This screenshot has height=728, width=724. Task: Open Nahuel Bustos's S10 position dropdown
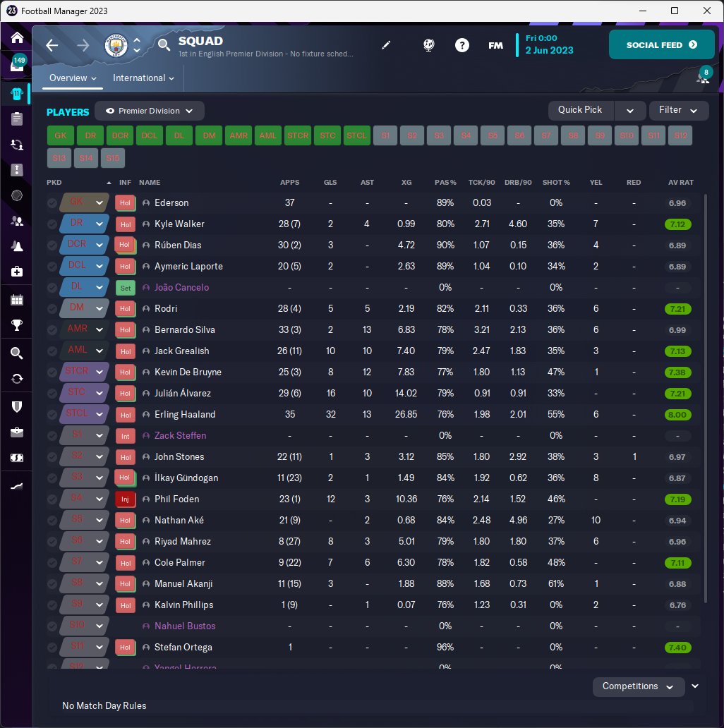click(x=85, y=626)
